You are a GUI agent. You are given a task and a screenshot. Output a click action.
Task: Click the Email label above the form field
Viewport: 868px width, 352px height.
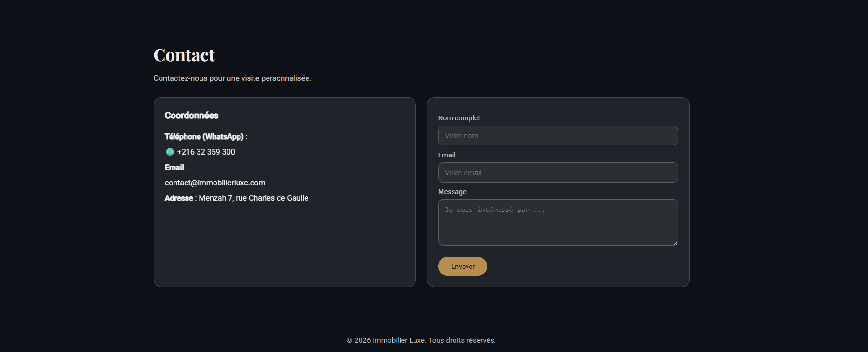[x=446, y=155]
